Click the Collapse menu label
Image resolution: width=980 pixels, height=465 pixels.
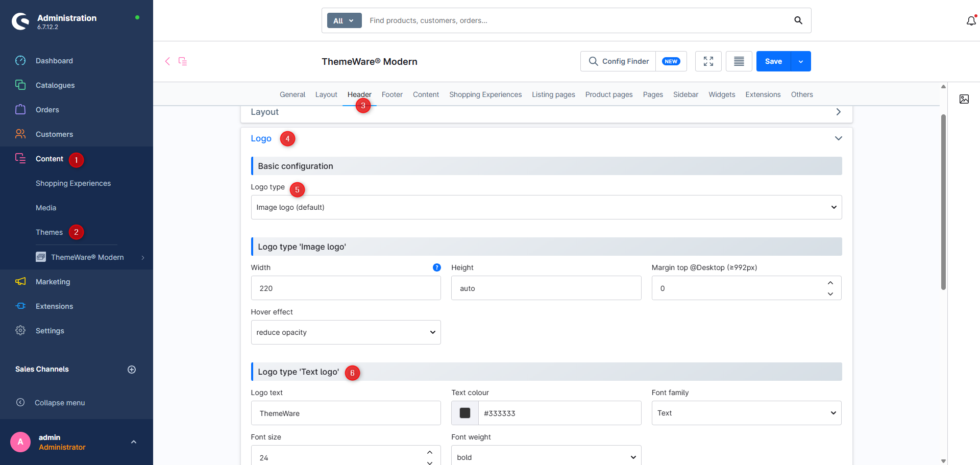(60, 403)
